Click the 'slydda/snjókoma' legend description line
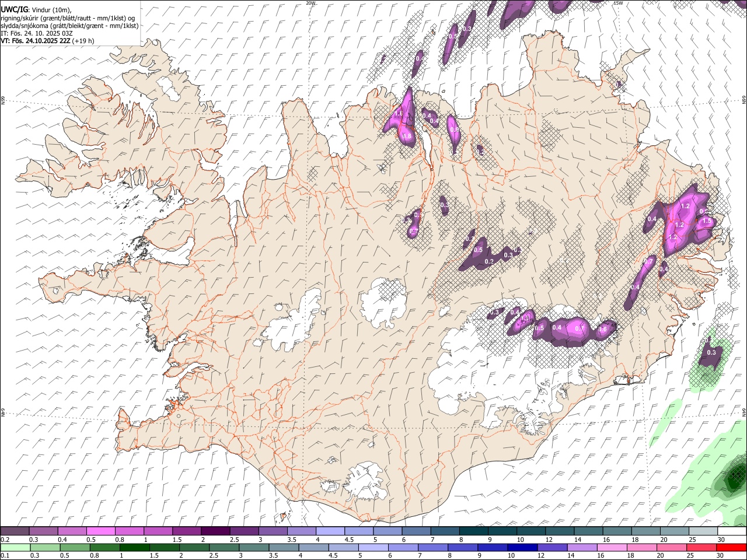The width and height of the screenshot is (747, 560). coord(69,26)
